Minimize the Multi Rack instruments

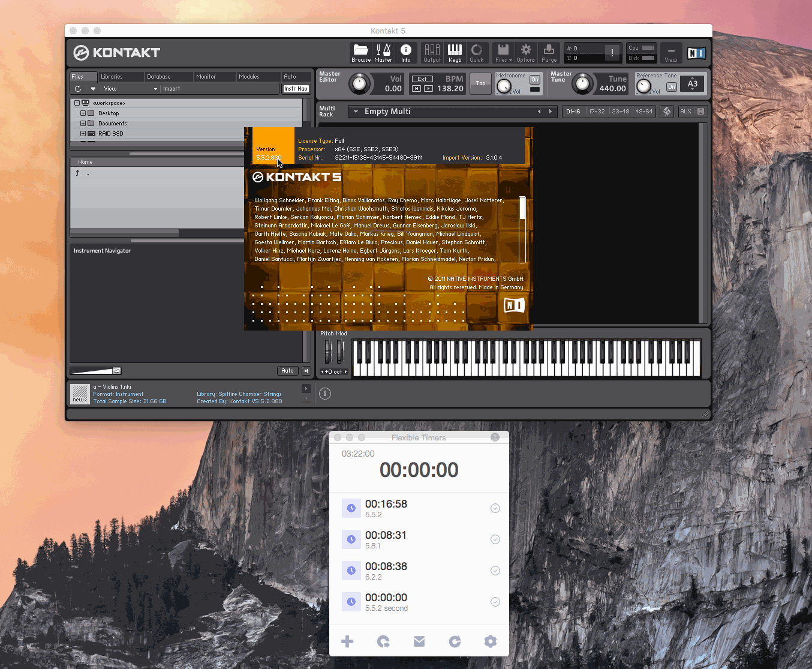[x=700, y=112]
